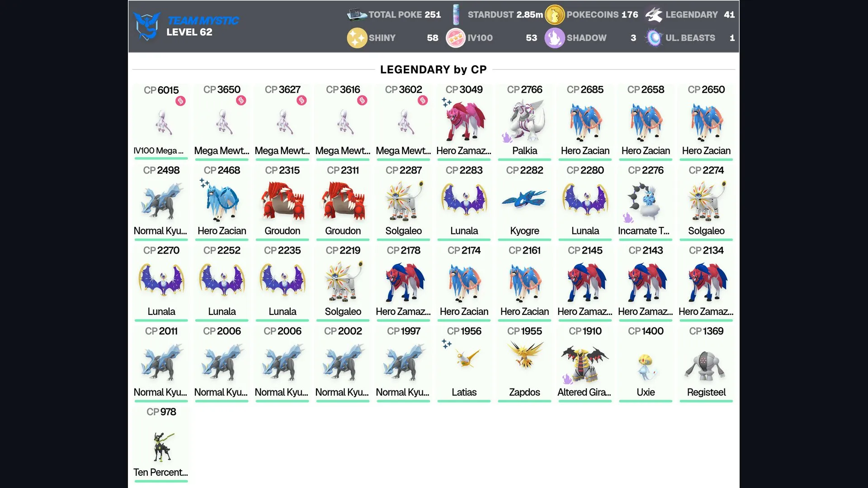This screenshot has width=868, height=488.
Task: Click the IV100 53 count
Action: click(x=531, y=38)
